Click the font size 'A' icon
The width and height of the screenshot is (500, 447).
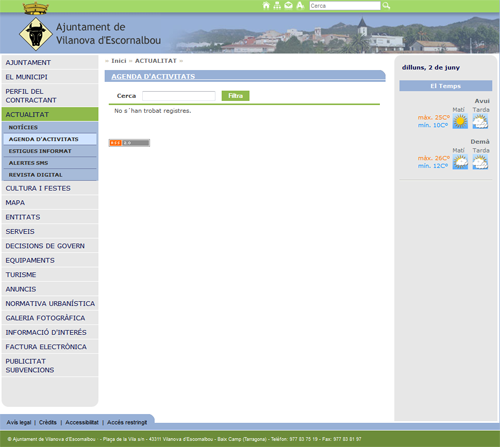300,5
